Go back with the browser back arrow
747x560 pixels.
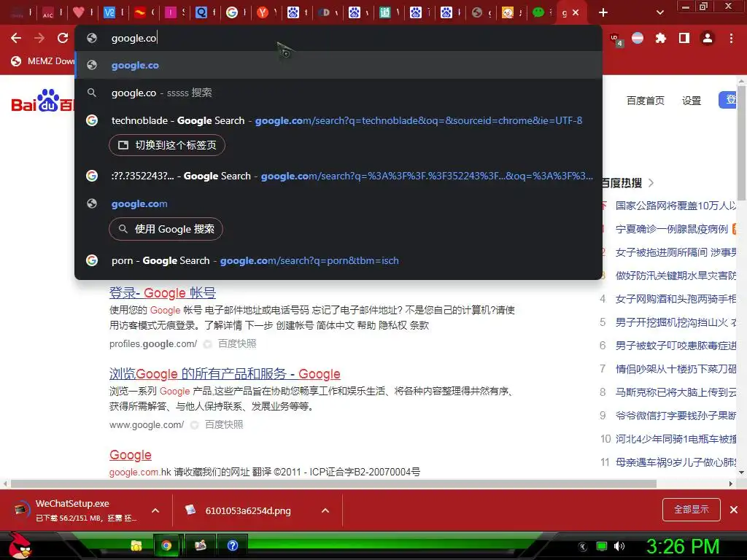[16, 38]
